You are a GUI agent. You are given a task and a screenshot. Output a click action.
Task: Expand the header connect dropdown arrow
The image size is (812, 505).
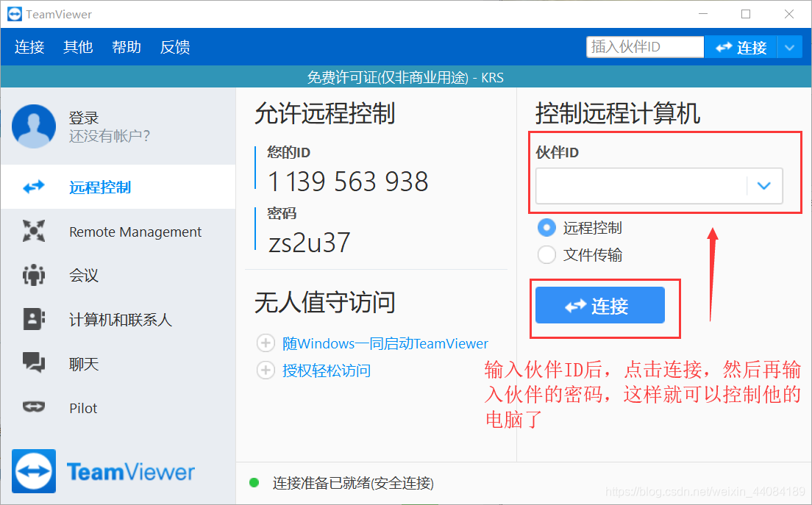coord(790,48)
